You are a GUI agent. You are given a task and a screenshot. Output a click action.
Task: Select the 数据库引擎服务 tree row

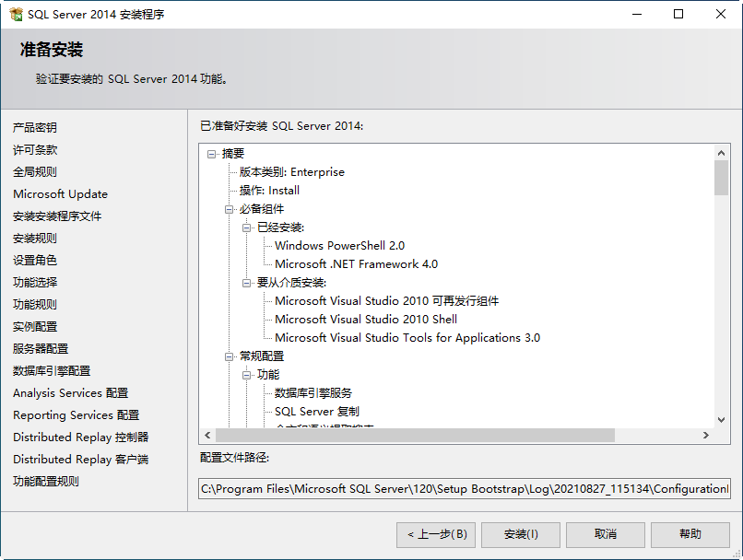pos(313,393)
